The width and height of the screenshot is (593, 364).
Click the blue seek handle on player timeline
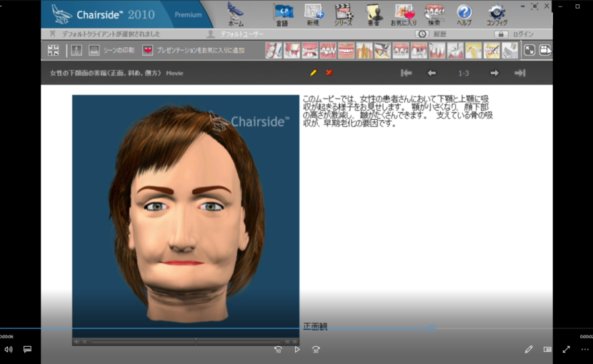tap(432, 328)
